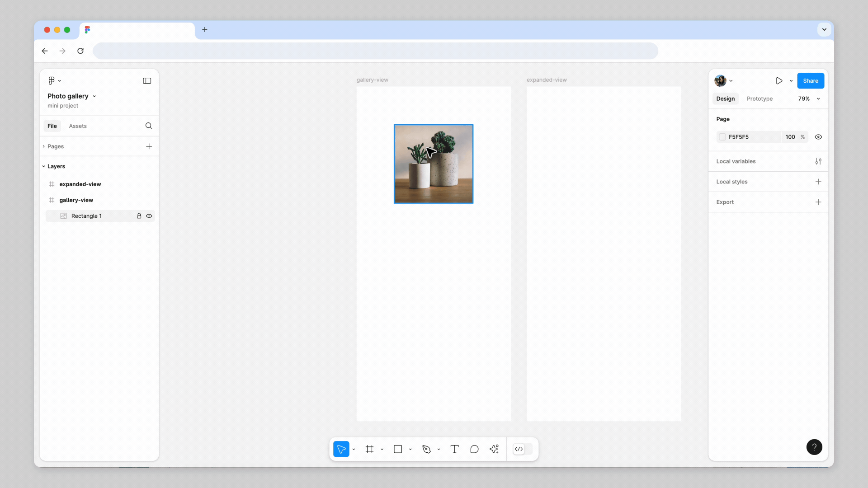Expand the Pages section
The height and width of the screenshot is (488, 868).
tap(44, 146)
